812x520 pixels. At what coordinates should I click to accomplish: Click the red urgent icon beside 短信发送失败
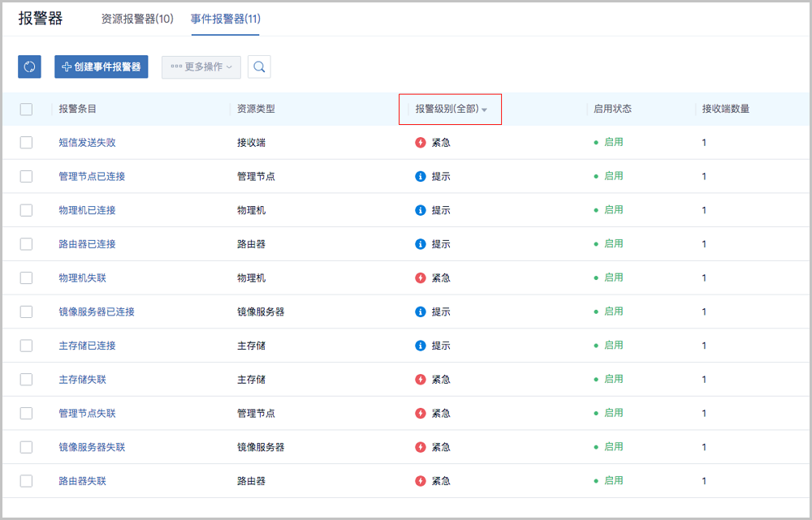tap(421, 141)
